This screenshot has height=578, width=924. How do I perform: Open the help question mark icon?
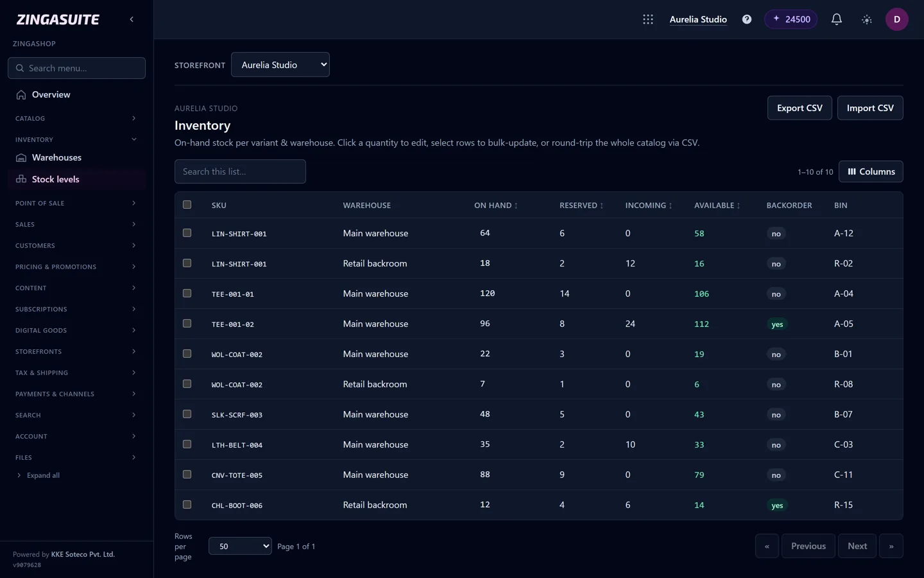747,19
